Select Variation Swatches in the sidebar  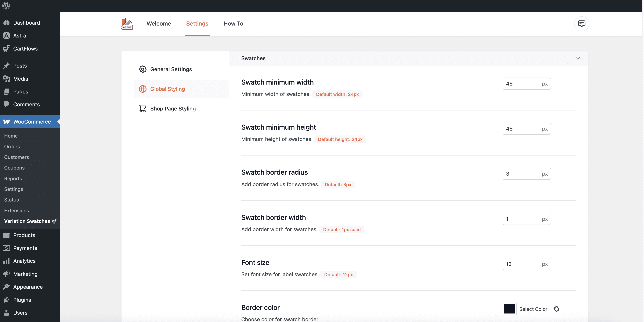[x=27, y=221]
